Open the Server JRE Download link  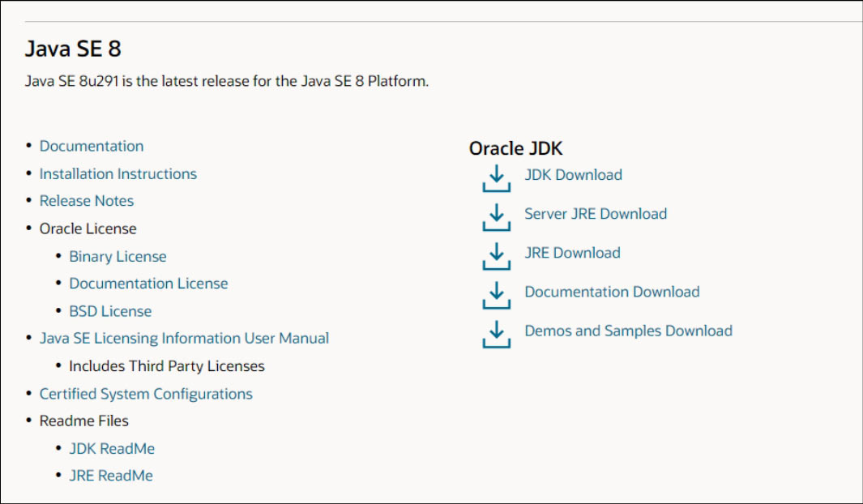[x=596, y=214]
